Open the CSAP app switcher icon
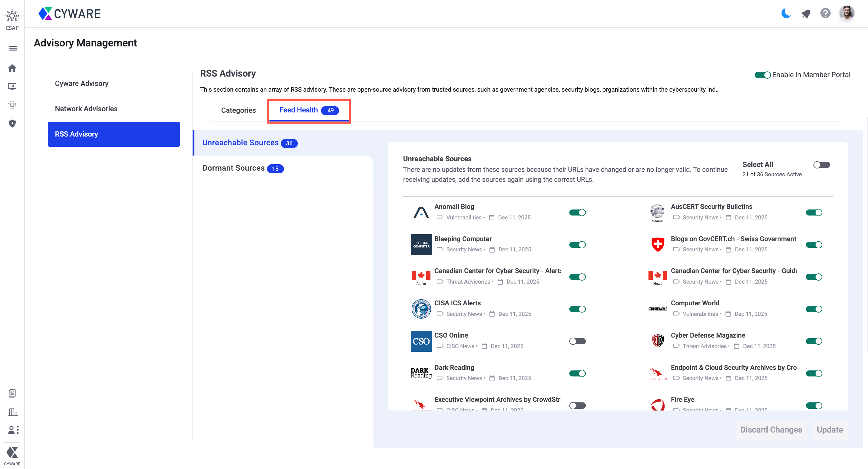This screenshot has height=469, width=868. 12,15
